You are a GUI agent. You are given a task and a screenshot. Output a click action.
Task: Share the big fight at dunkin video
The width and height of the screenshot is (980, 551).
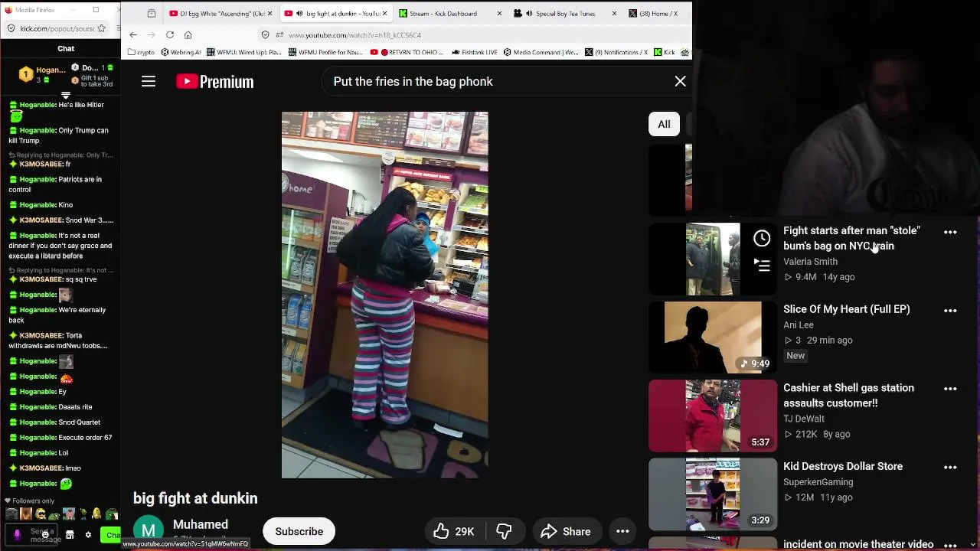click(x=566, y=531)
